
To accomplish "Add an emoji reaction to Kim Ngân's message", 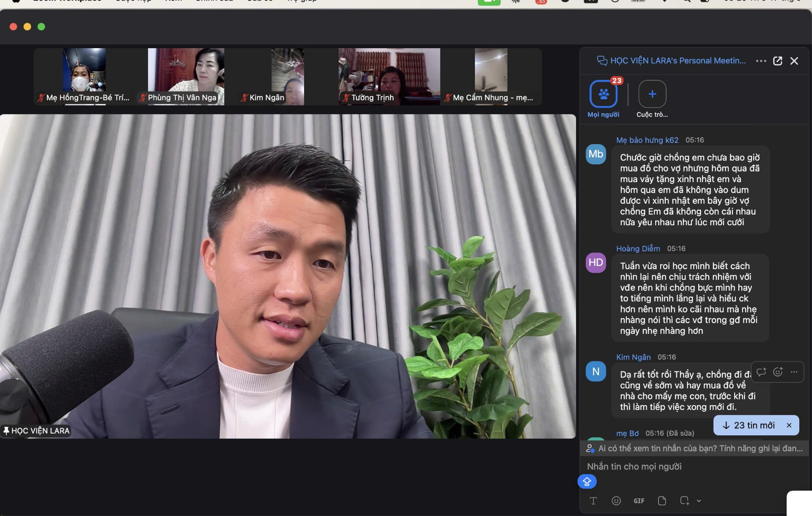I will pyautogui.click(x=778, y=372).
